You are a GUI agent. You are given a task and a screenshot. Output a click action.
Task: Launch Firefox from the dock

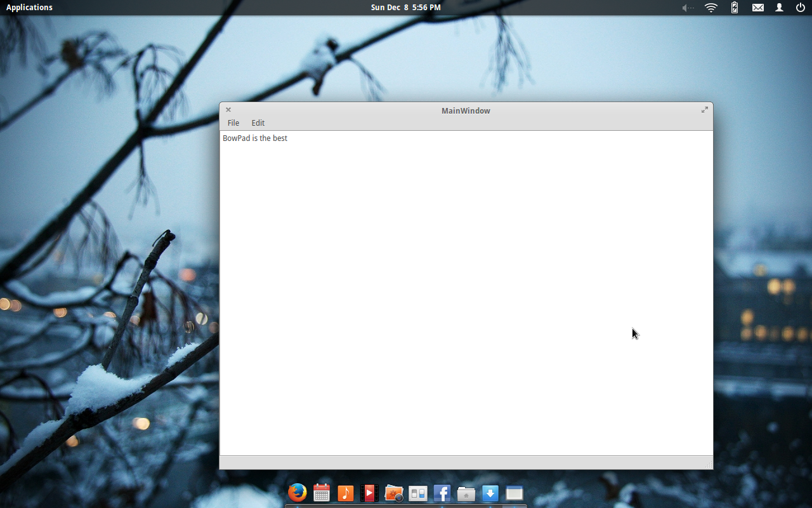[x=298, y=493]
